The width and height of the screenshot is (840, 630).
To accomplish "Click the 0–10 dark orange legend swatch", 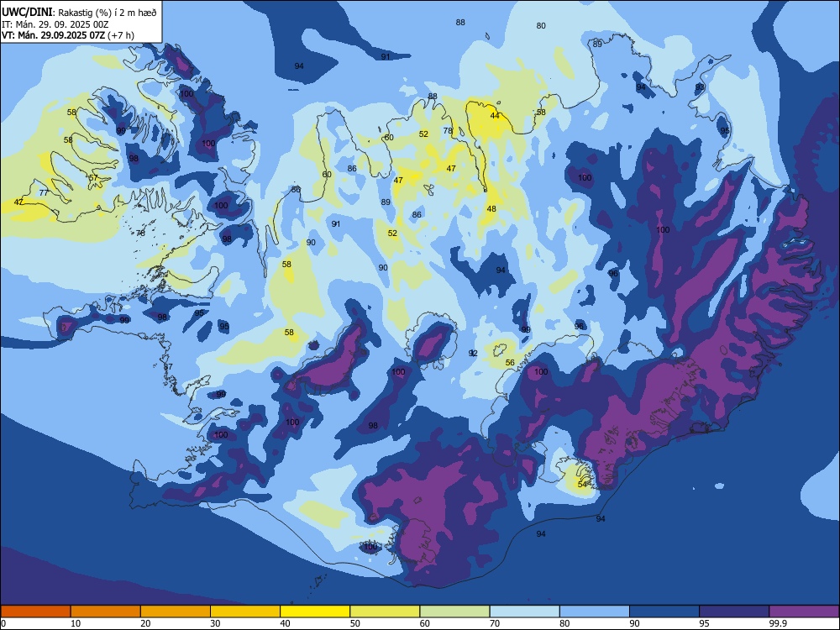I will click(x=35, y=612).
